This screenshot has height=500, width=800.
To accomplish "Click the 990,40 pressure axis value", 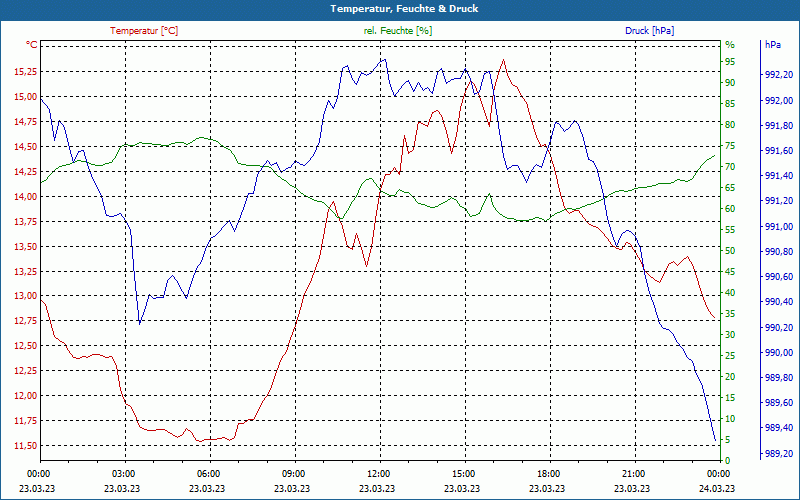I will pos(779,302).
